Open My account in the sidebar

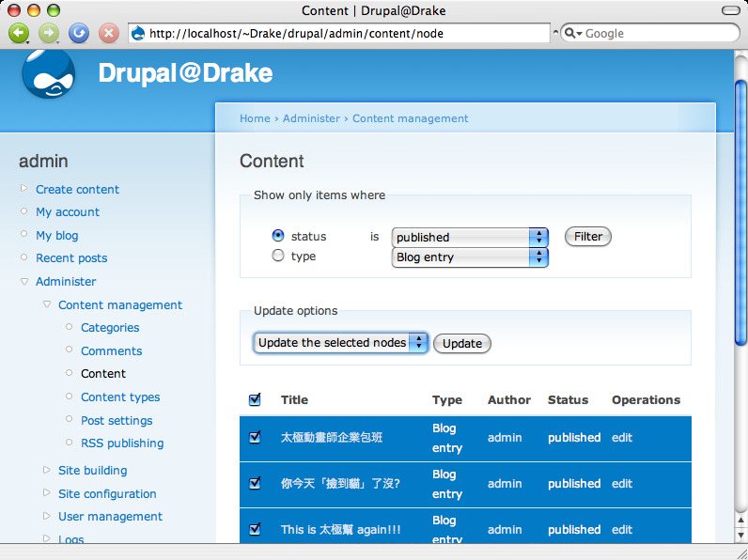pyautogui.click(x=68, y=212)
